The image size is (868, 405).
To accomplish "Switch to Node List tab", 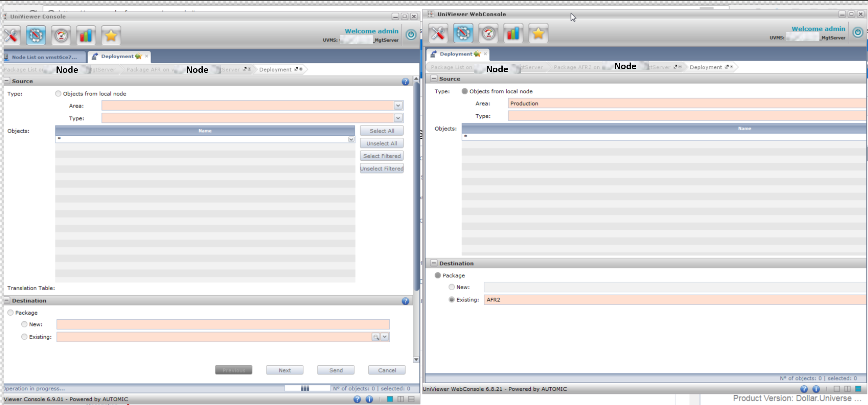I will point(44,57).
